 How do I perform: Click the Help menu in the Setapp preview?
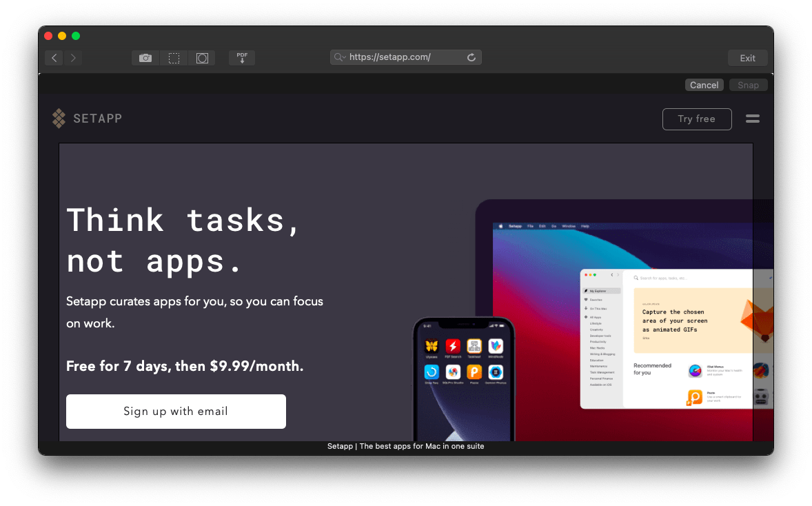(585, 225)
